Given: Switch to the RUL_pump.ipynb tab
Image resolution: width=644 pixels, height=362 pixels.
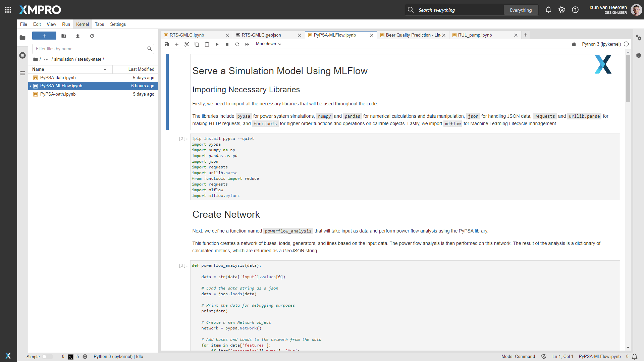Looking at the screenshot, I should point(475,35).
